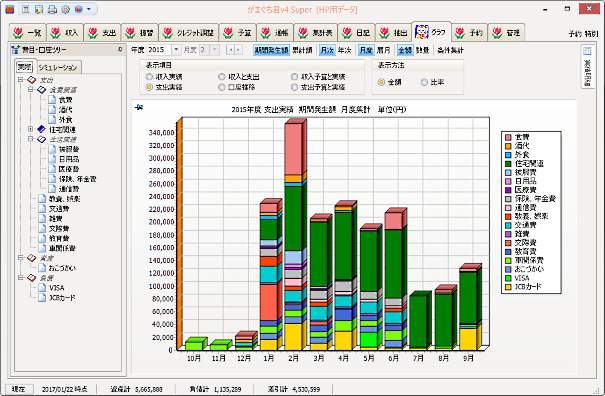
Task: Click the calculator icon in quick toolbar
Action: click(x=26, y=9)
